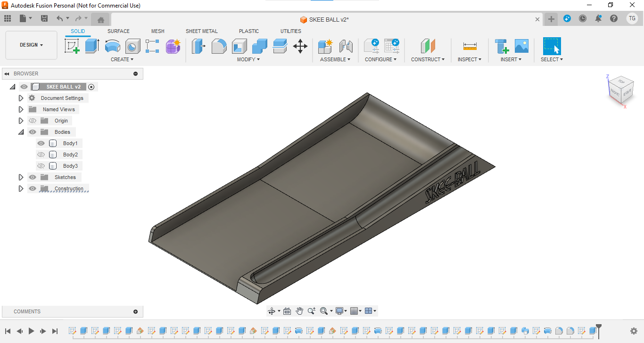The width and height of the screenshot is (644, 343).
Task: Select the Extrude tool
Action: pyautogui.click(x=92, y=46)
